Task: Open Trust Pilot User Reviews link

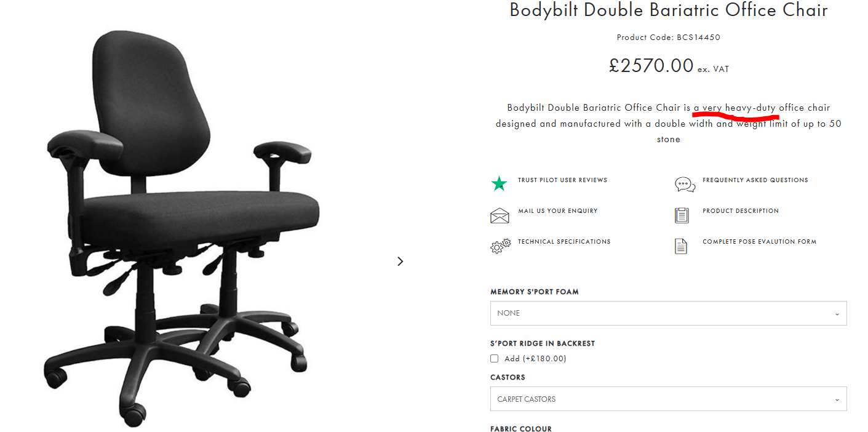Action: pos(562,180)
